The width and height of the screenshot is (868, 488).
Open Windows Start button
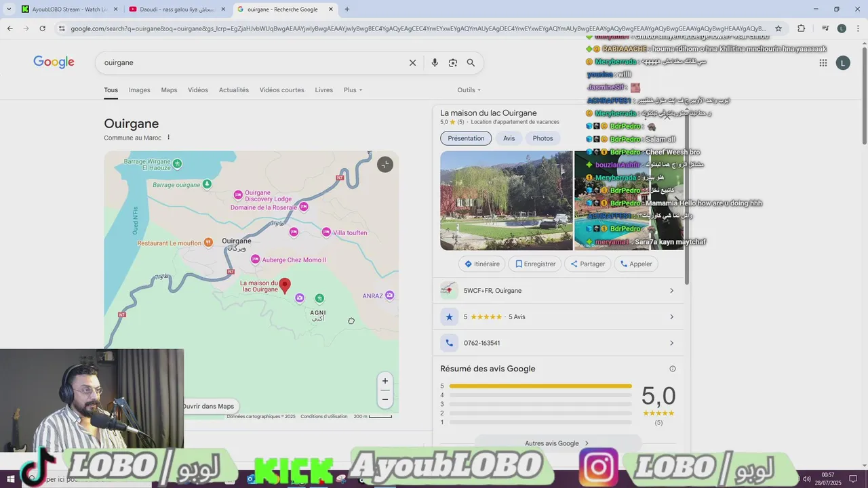[10, 479]
